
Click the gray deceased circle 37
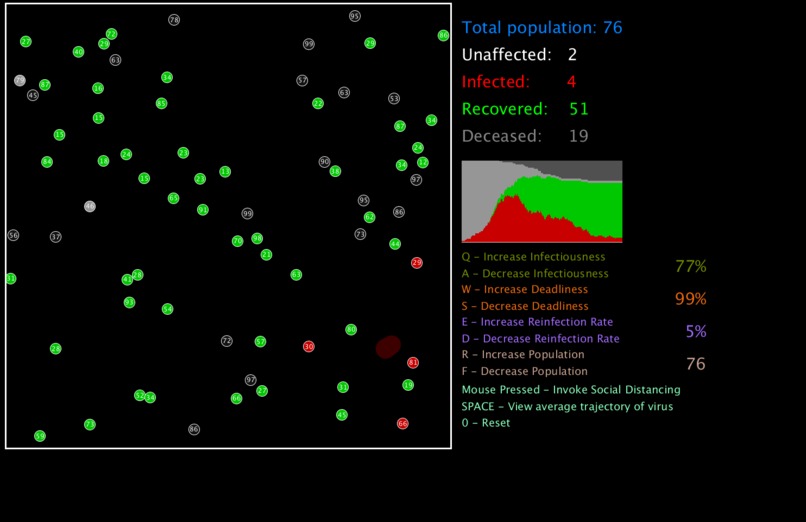click(x=56, y=237)
